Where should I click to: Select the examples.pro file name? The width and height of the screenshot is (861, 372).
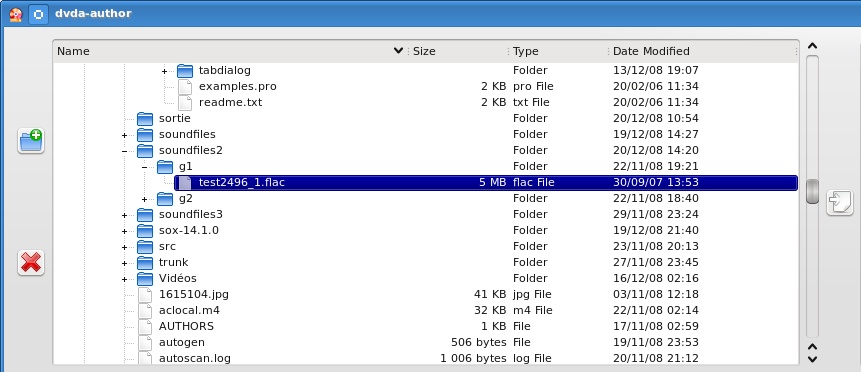point(238,86)
